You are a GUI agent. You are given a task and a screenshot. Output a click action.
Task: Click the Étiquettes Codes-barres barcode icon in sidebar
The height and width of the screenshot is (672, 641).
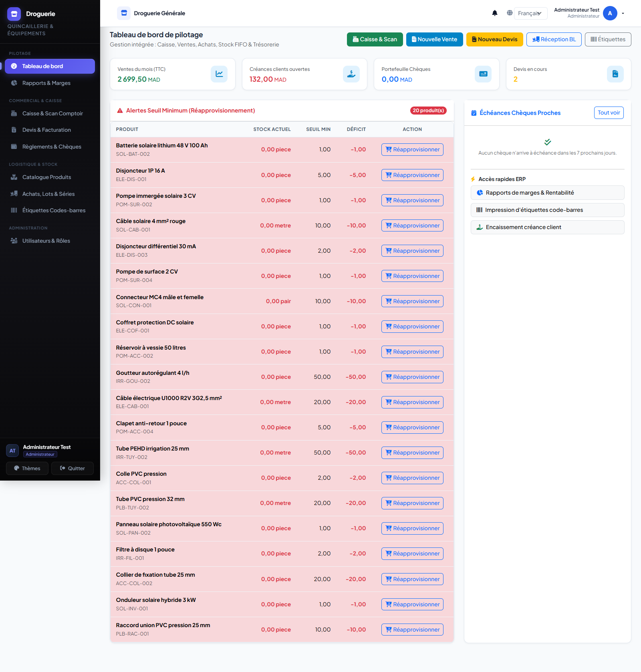pyautogui.click(x=14, y=210)
